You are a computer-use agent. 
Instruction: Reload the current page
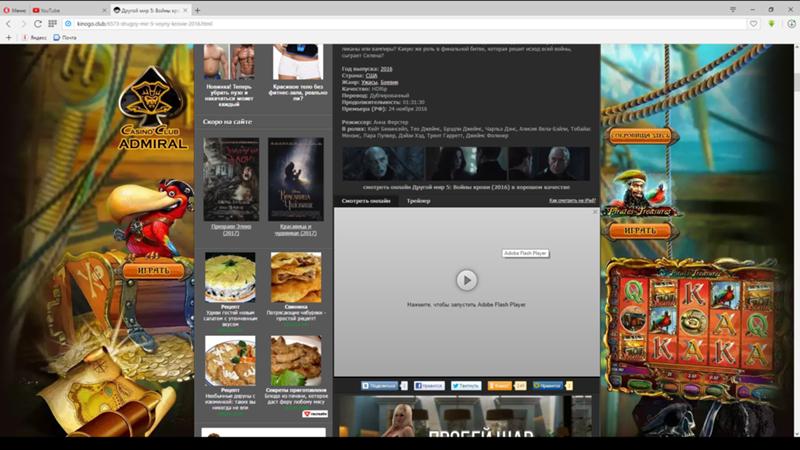[38, 23]
